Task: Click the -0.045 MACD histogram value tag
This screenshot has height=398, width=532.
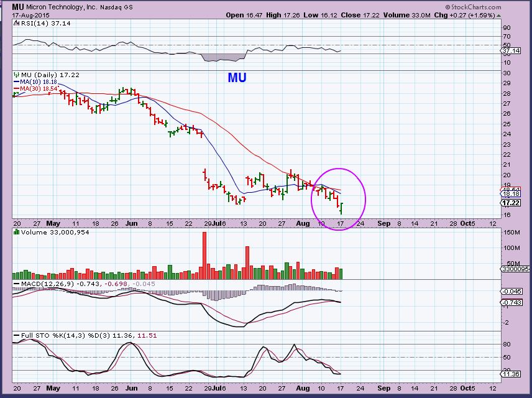Action: point(511,292)
